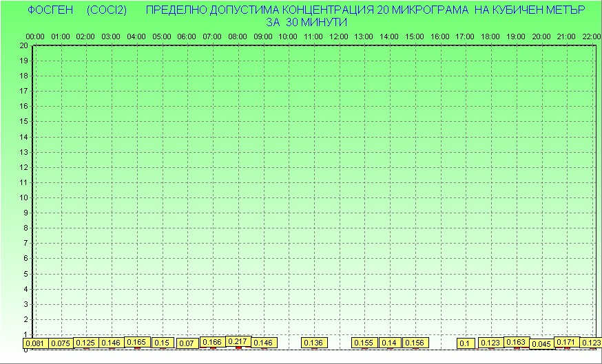This screenshot has height=364, width=602.
Task: Select the 0.165 data label
Action: pyautogui.click(x=136, y=342)
